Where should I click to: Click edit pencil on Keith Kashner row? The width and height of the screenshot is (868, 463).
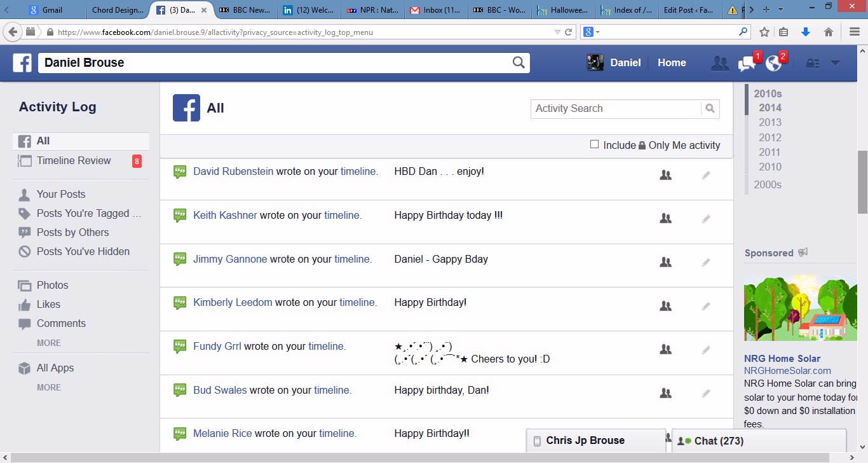tap(706, 219)
